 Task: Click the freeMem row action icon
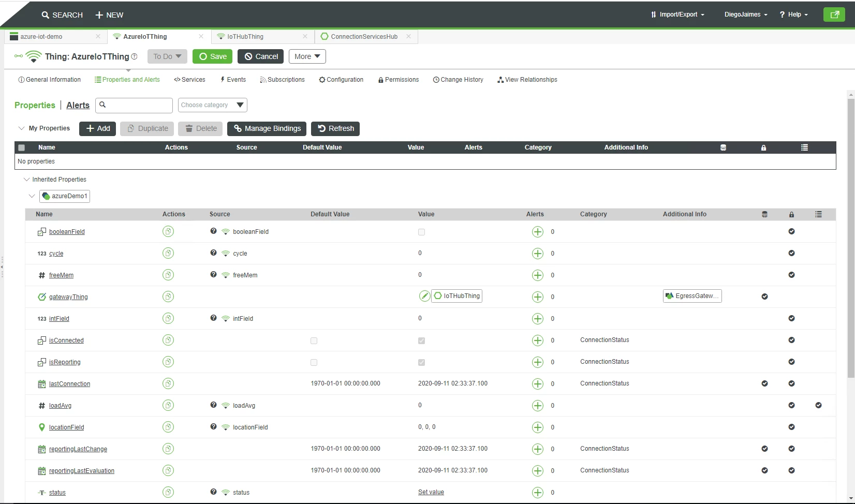pos(168,275)
